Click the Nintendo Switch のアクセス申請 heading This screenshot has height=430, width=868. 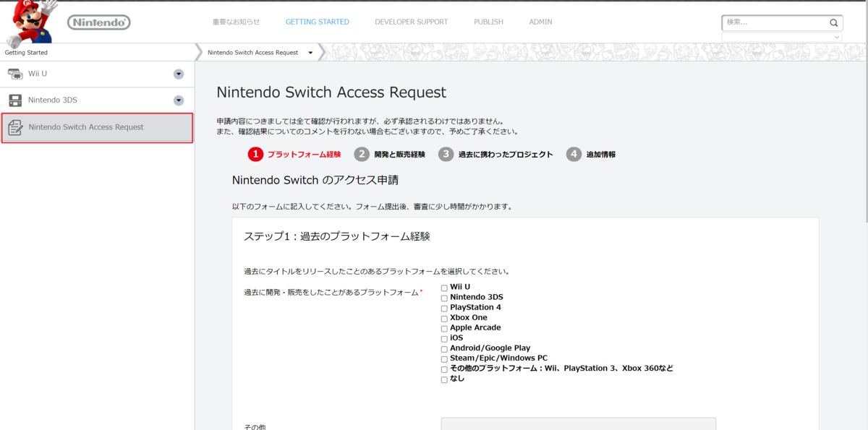pyautogui.click(x=315, y=180)
